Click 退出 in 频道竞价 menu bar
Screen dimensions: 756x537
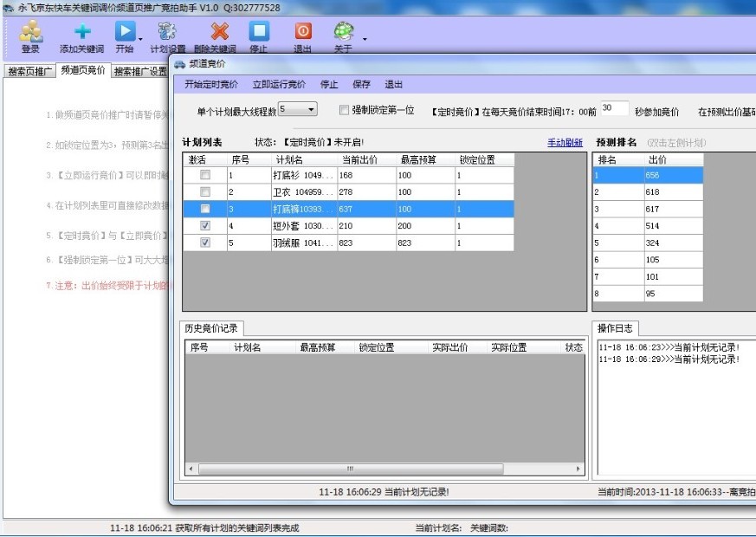(393, 84)
